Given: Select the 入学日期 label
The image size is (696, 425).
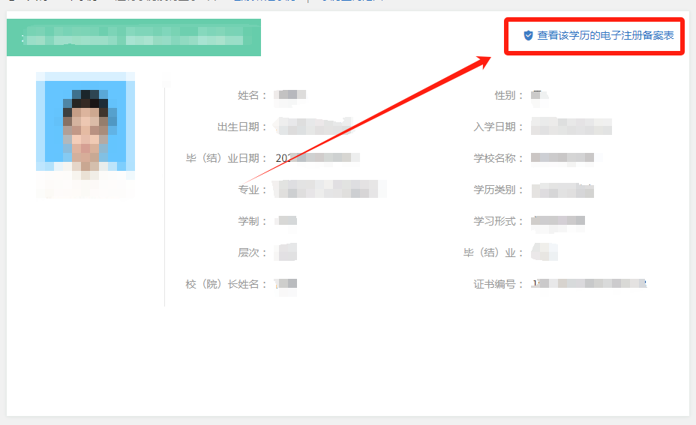Looking at the screenshot, I should tap(495, 127).
